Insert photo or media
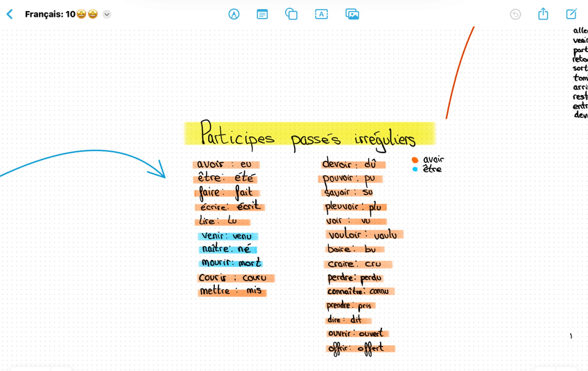The height and width of the screenshot is (371, 588). (352, 14)
